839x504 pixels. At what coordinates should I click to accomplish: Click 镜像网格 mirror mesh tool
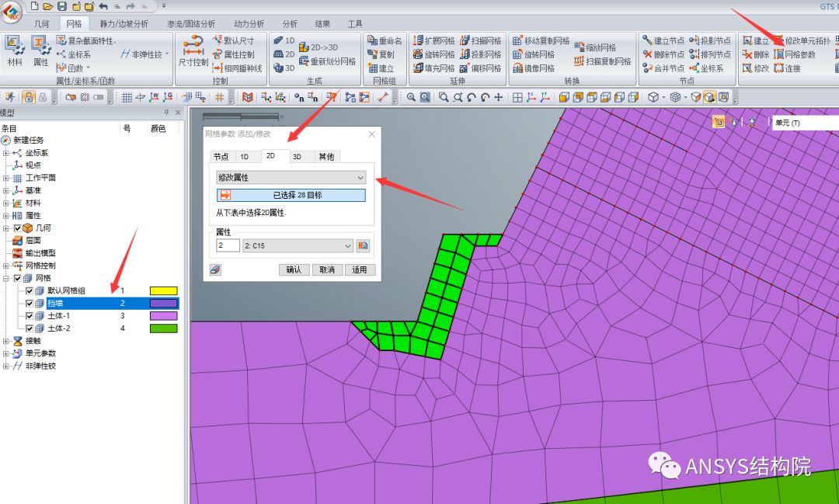pos(534,68)
